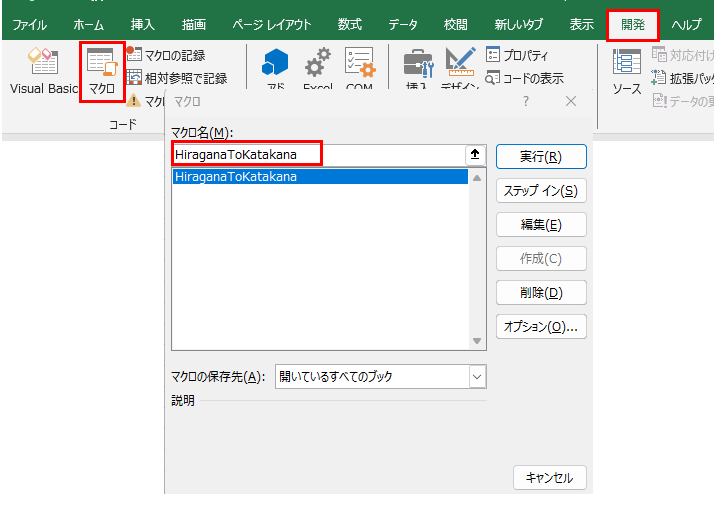The image size is (714, 508).
Task: Open the ソース (Source) XML pane
Action: 627,71
